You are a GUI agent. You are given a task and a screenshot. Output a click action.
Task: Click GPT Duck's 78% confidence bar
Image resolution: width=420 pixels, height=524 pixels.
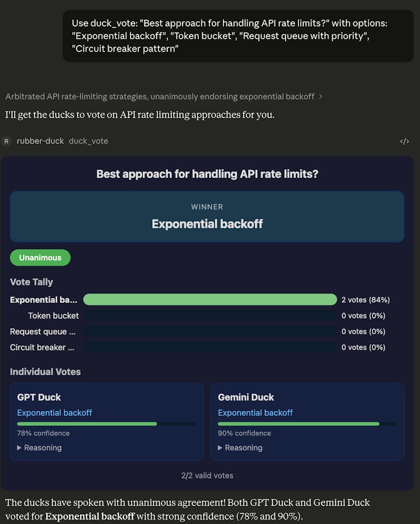[106, 424]
